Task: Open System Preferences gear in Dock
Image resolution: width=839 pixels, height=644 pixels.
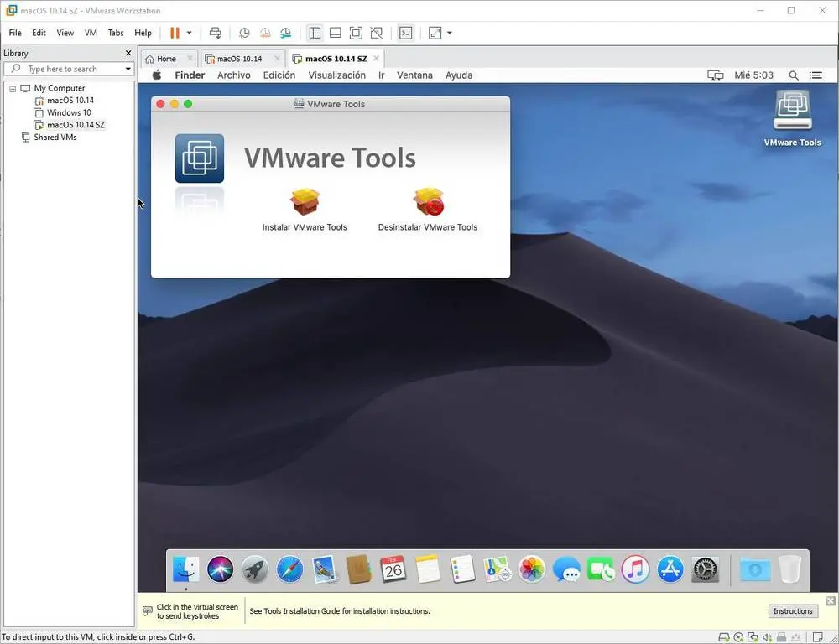Action: tap(705, 569)
